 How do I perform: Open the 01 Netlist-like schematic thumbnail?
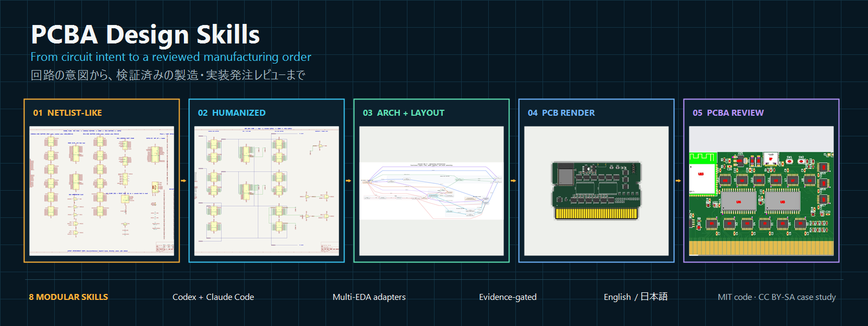pyautogui.click(x=101, y=191)
